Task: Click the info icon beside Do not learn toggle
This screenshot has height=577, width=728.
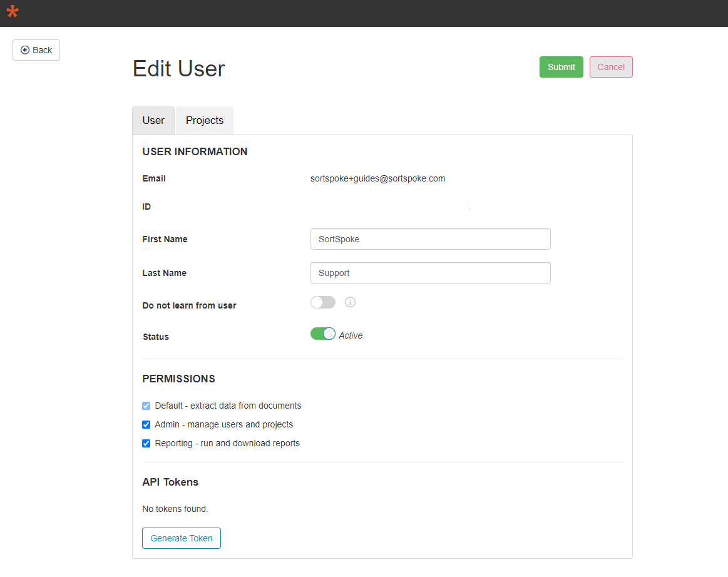Action: [350, 302]
